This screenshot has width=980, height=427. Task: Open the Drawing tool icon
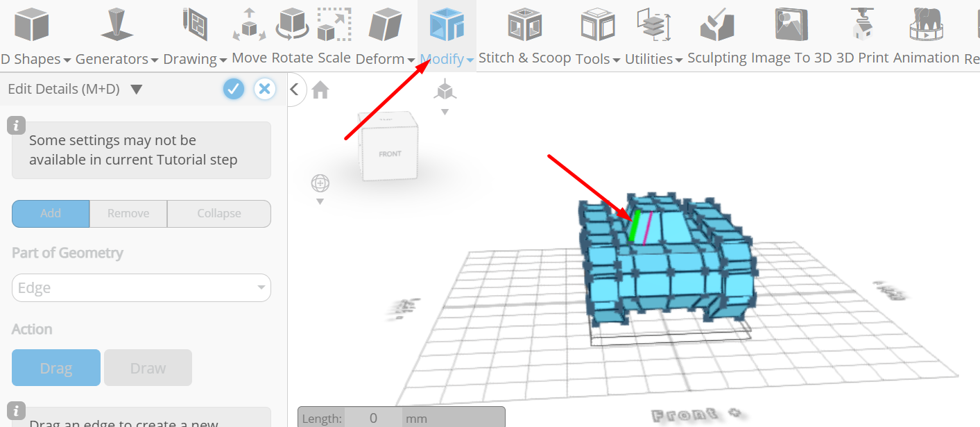pyautogui.click(x=196, y=25)
